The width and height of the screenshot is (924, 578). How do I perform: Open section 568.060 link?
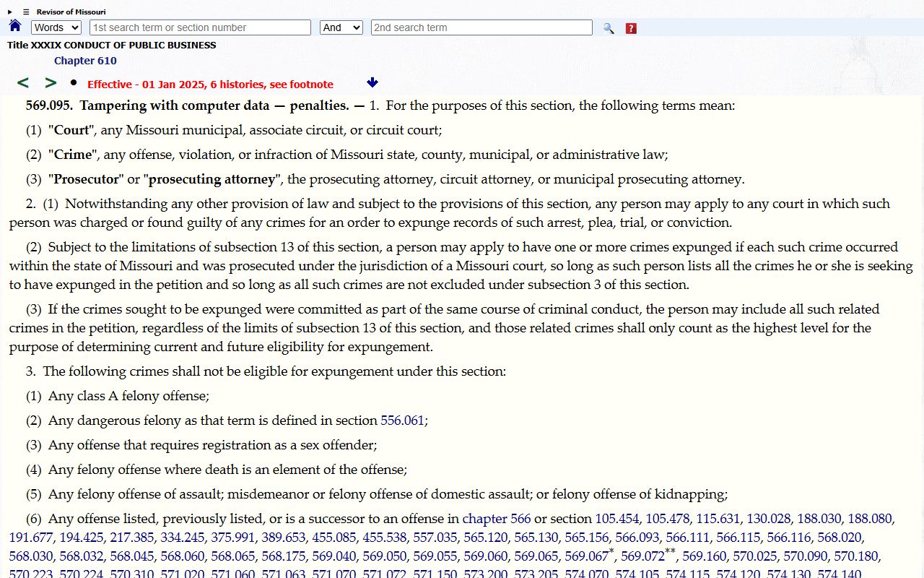pyautogui.click(x=183, y=556)
